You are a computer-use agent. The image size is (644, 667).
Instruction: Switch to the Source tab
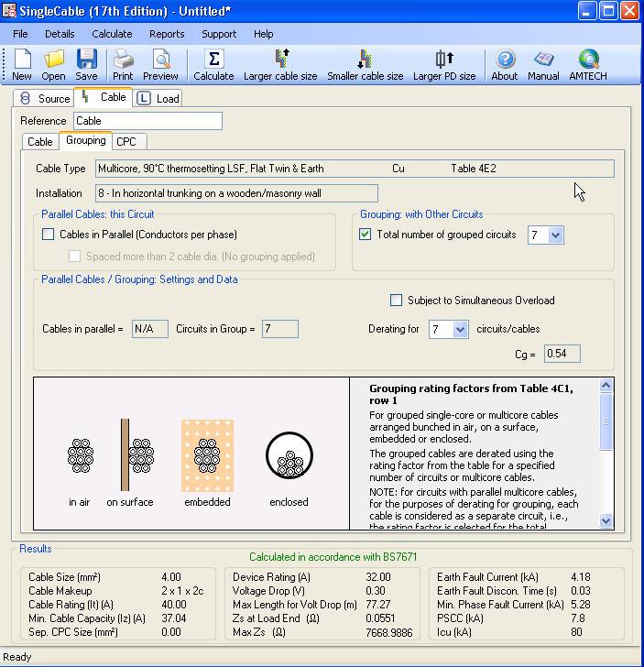(45, 99)
